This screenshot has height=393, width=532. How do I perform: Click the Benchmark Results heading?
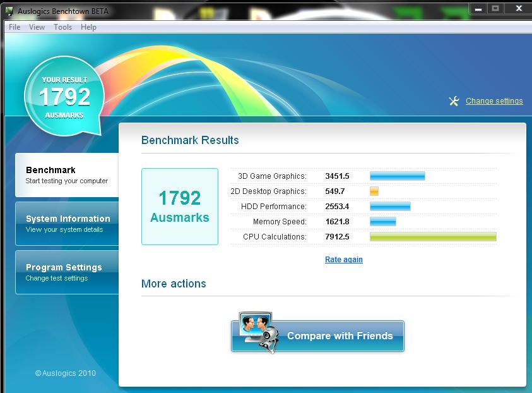[x=190, y=140]
